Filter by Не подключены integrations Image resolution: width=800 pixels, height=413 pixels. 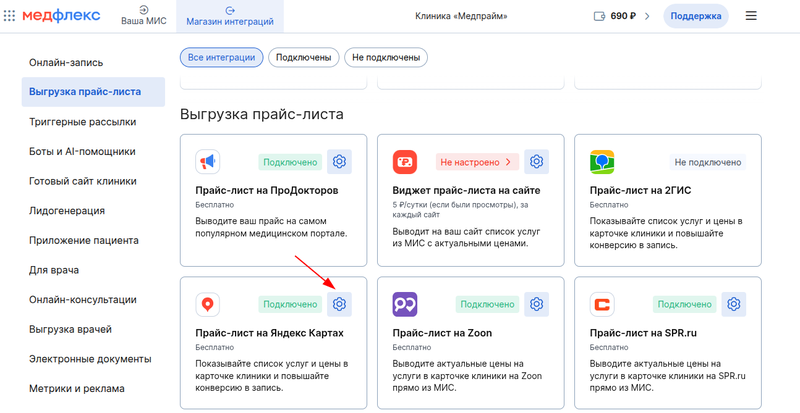(x=386, y=58)
